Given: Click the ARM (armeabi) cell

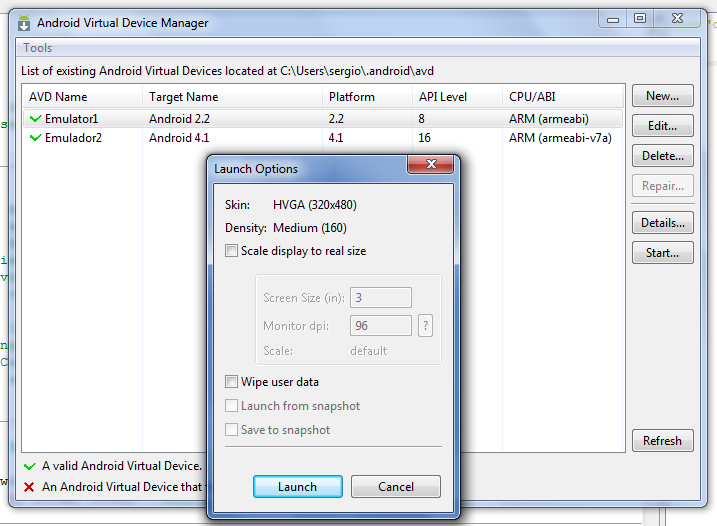Looking at the screenshot, I should [x=549, y=119].
